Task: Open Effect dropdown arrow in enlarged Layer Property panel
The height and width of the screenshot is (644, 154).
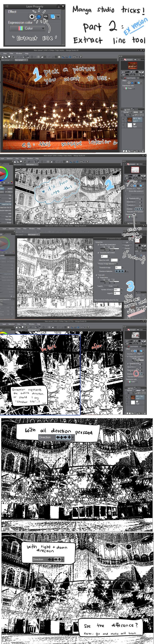Action: (58, 17)
